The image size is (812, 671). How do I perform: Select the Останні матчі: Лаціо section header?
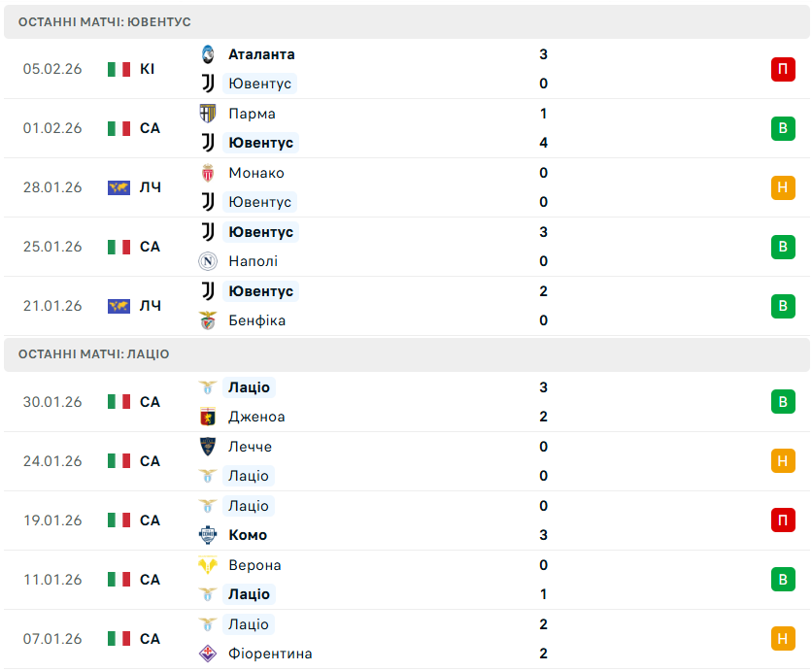tap(94, 354)
